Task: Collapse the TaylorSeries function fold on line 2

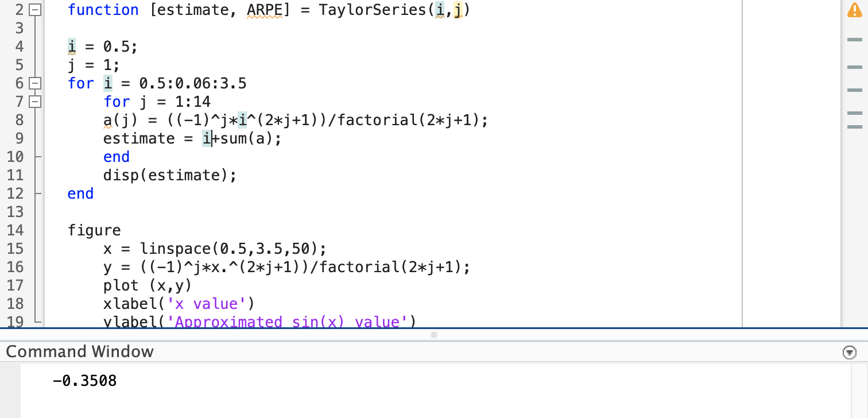Action: tap(34, 9)
